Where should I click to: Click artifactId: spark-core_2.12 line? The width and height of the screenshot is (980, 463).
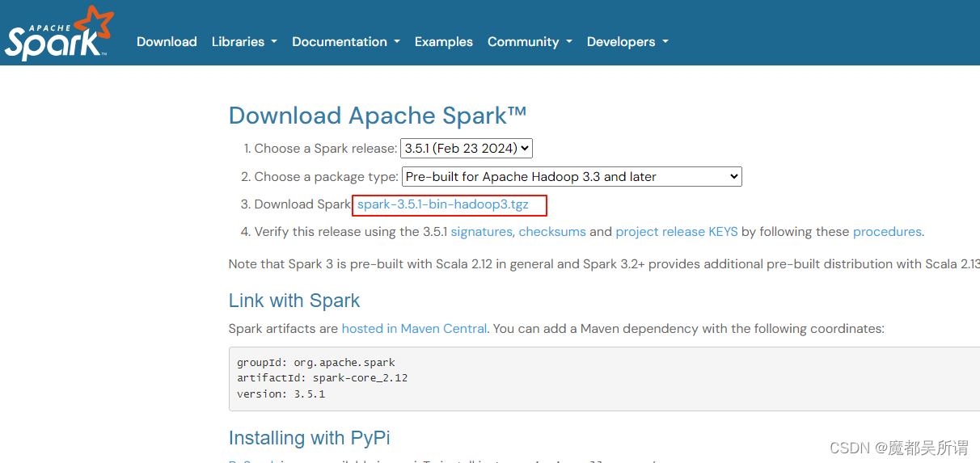(322, 378)
